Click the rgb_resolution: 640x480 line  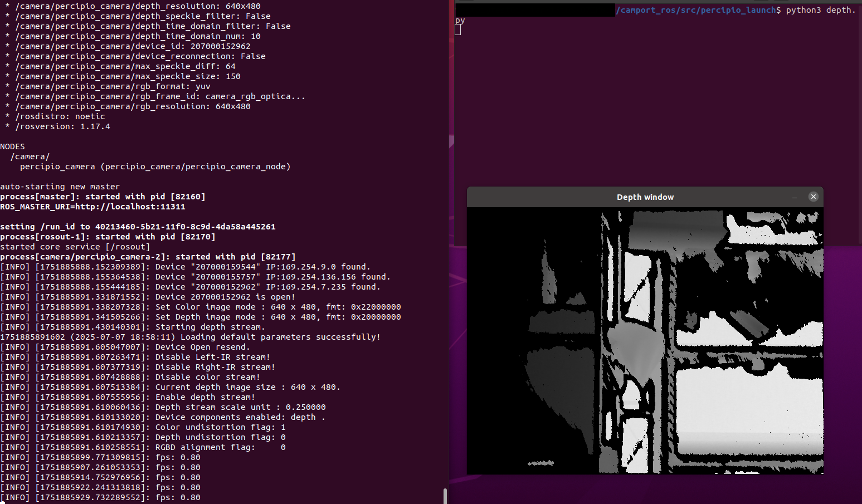coord(128,106)
